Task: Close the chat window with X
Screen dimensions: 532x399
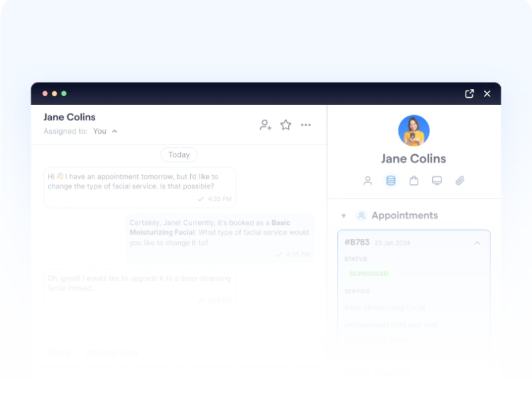Action: tap(487, 94)
